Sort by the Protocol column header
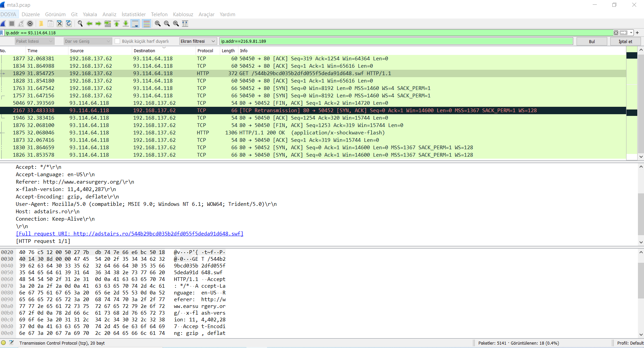This screenshot has height=348, width=644. click(x=207, y=51)
